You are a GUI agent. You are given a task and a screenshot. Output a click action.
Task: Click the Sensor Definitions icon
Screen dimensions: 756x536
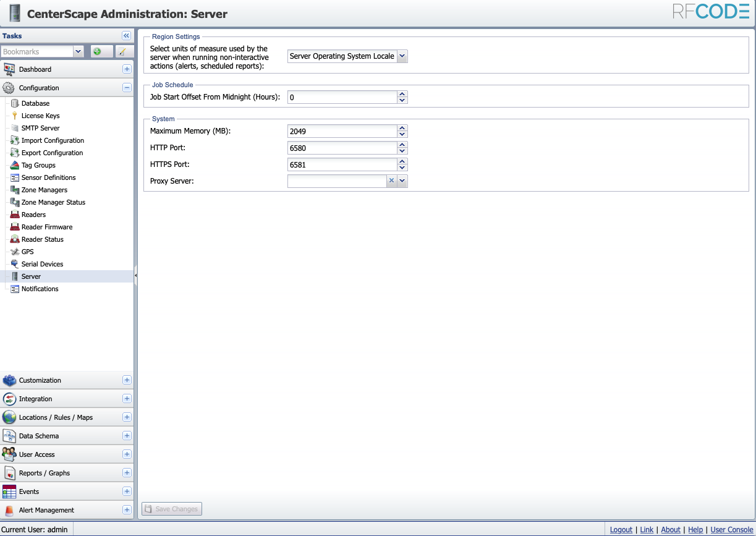coord(15,177)
